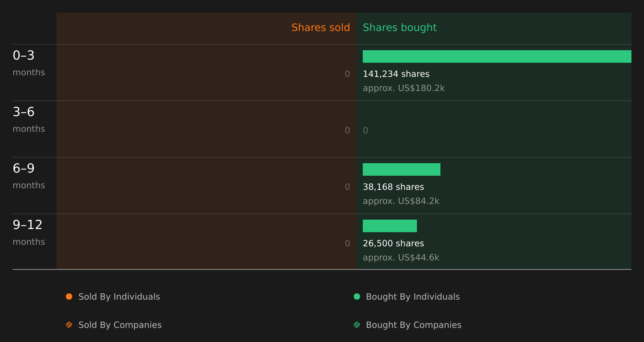Click the approx. US$44.6k text

pyautogui.click(x=401, y=258)
